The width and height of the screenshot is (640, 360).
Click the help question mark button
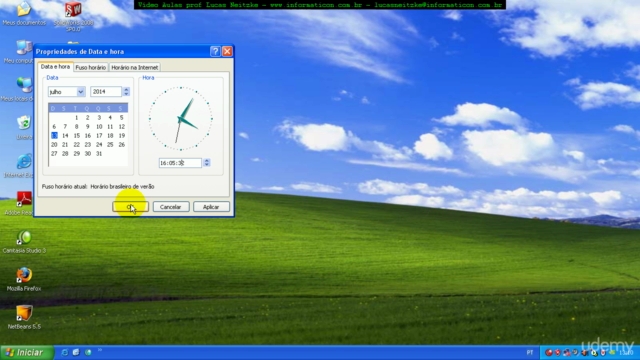(215, 51)
